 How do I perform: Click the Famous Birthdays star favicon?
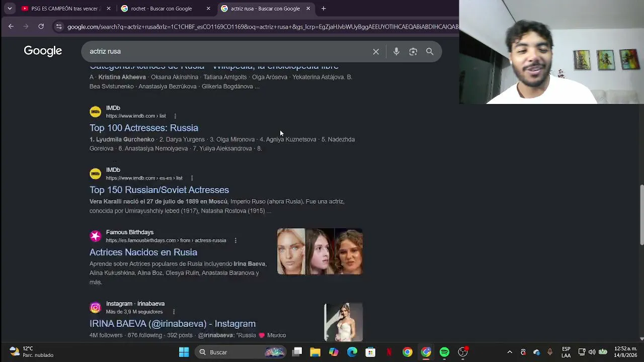click(x=95, y=236)
